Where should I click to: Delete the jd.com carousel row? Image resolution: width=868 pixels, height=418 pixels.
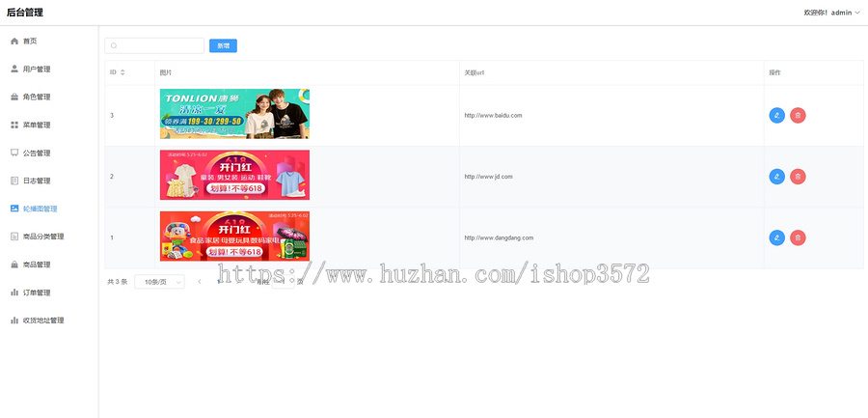click(x=798, y=177)
